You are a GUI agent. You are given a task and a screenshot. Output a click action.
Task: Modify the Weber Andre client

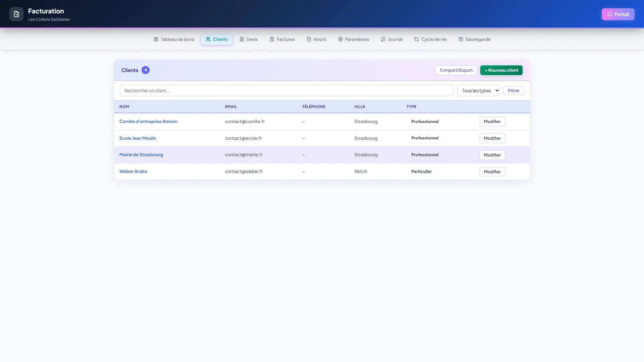(x=492, y=172)
